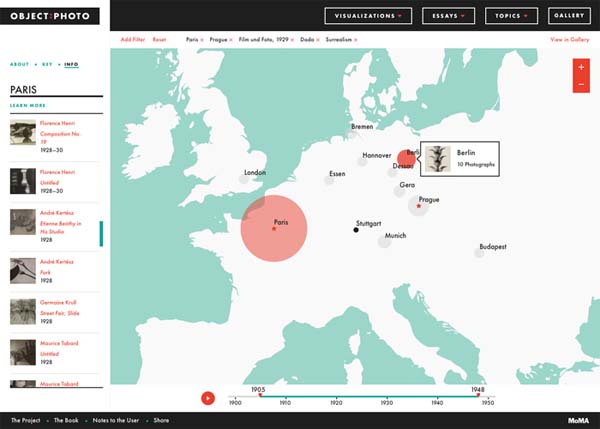Viewport: 600px width, 429px height.
Task: Remove the Dada filter tag
Action: (x=318, y=40)
